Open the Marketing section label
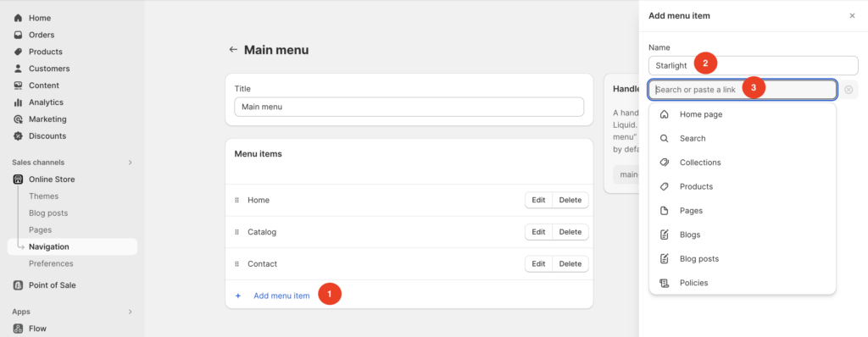The width and height of the screenshot is (868, 337). tap(47, 119)
